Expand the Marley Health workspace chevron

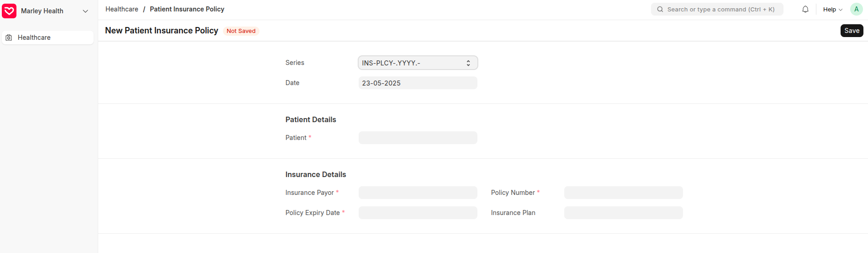click(85, 11)
